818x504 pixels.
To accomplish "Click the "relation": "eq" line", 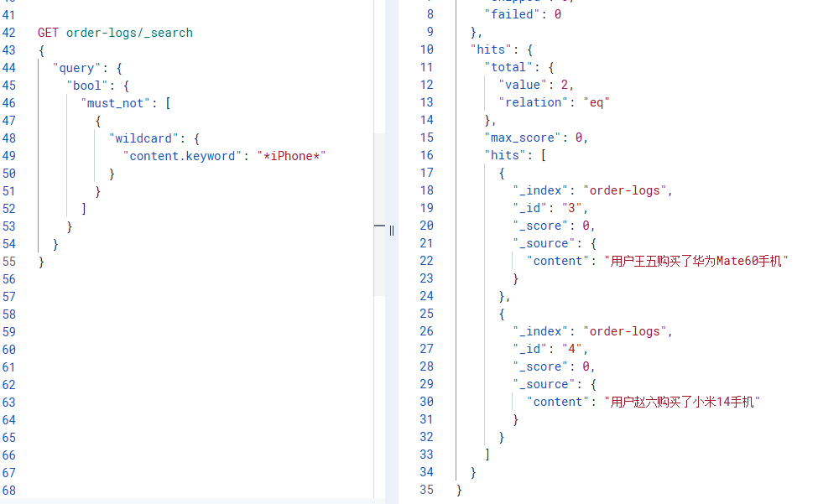I will click(554, 102).
